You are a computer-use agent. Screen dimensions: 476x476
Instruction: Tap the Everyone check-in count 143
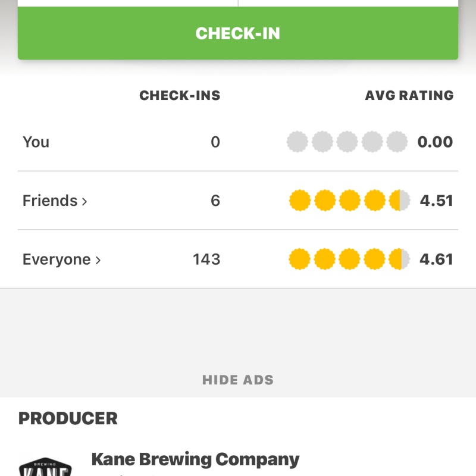point(206,259)
